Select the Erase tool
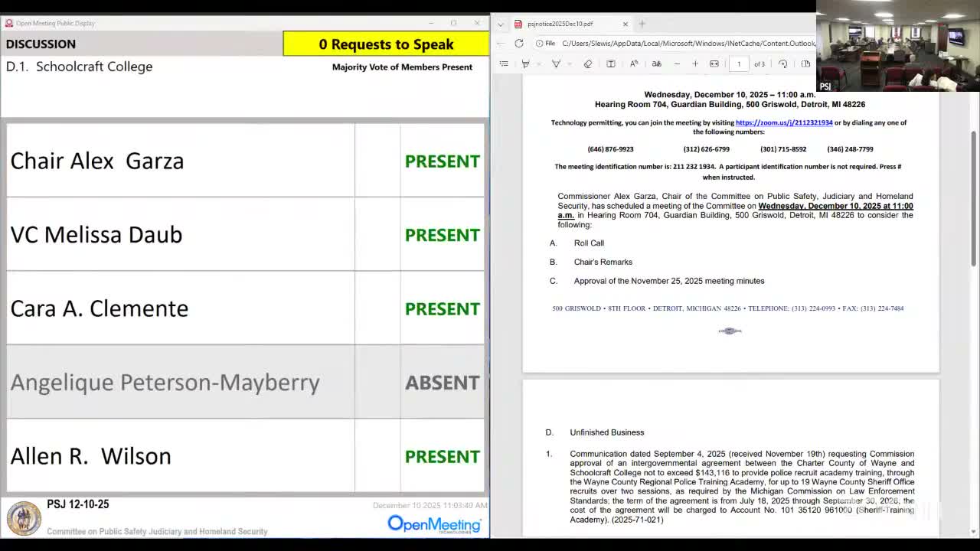Viewport: 980px width, 551px height. (589, 64)
